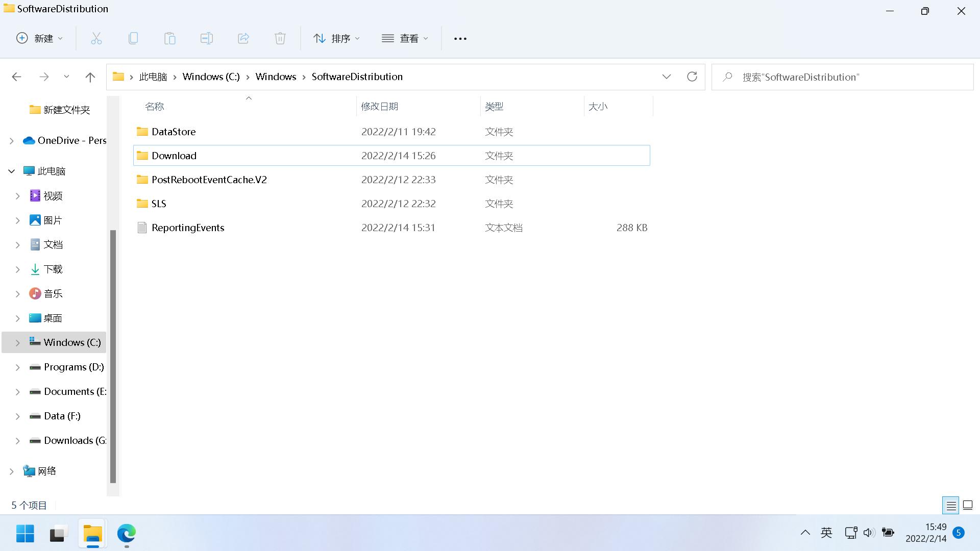Screen dimensions: 980x551
Task: Cut the selected Download folder
Action: click(x=96, y=38)
